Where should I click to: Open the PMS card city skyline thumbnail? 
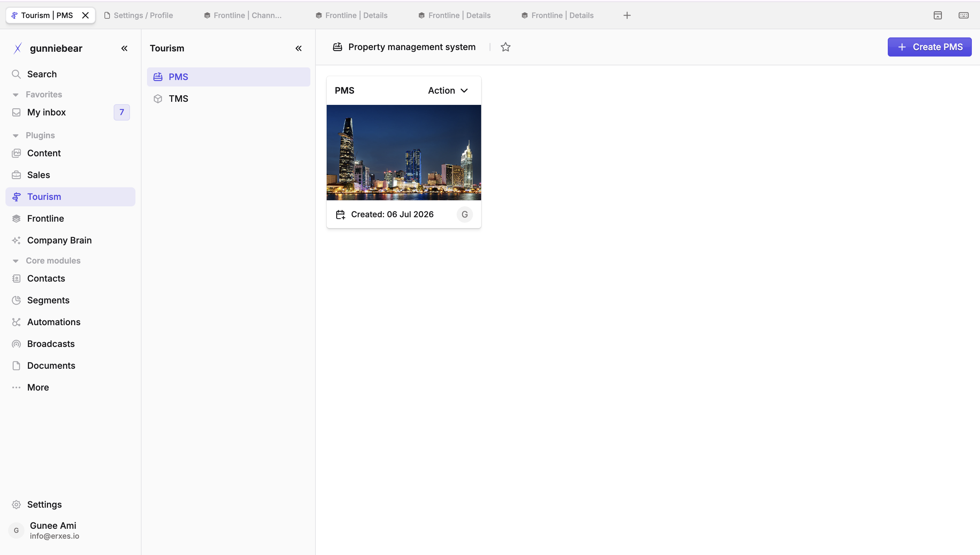pyautogui.click(x=404, y=153)
